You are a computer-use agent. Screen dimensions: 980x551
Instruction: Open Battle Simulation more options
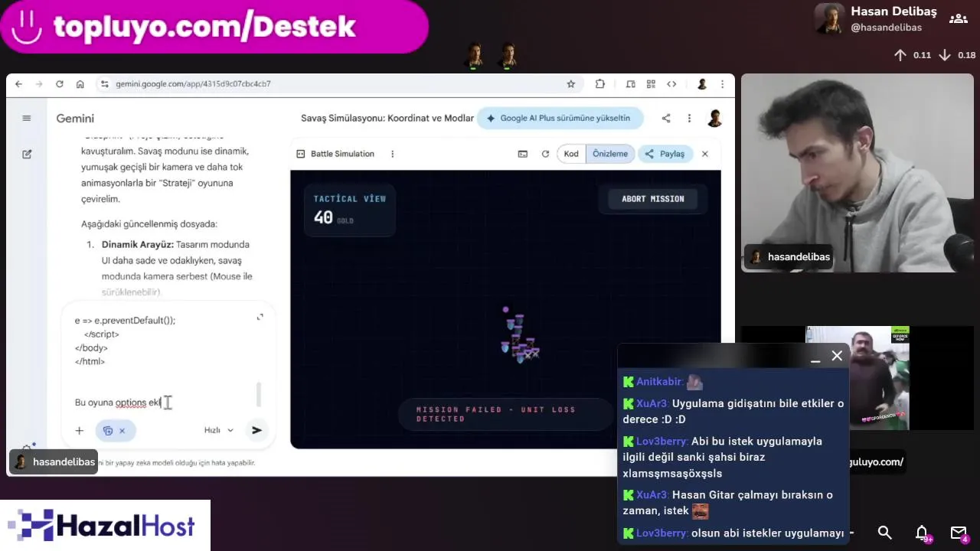392,154
